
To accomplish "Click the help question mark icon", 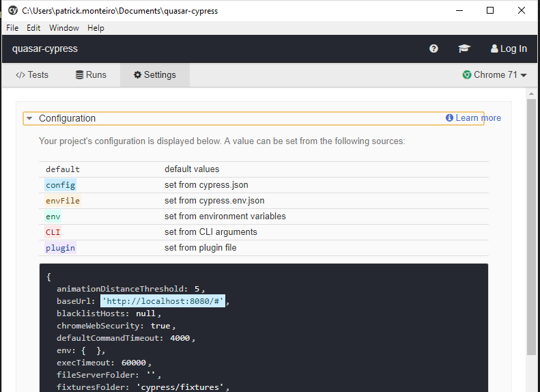I will 434,48.
